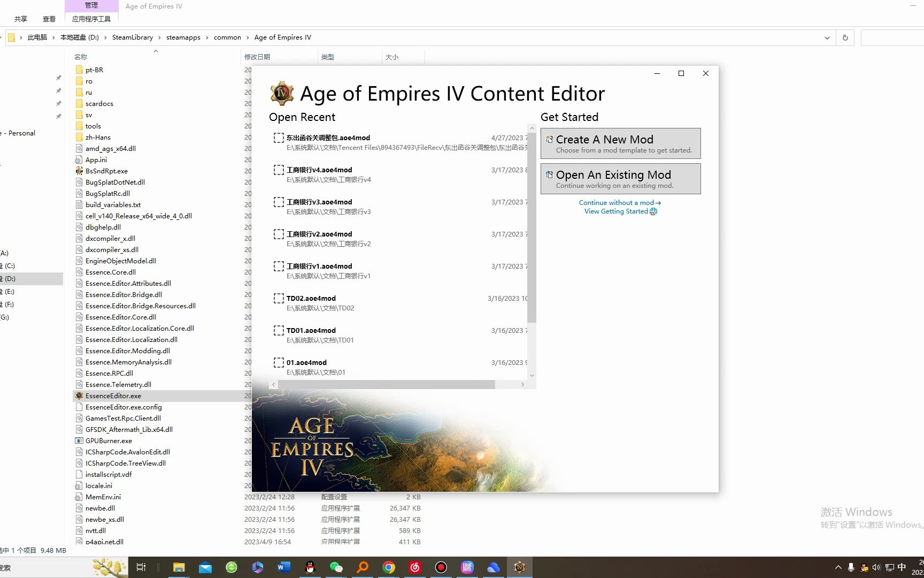
Task: Open the 共享 ribbon tab
Action: (x=21, y=19)
